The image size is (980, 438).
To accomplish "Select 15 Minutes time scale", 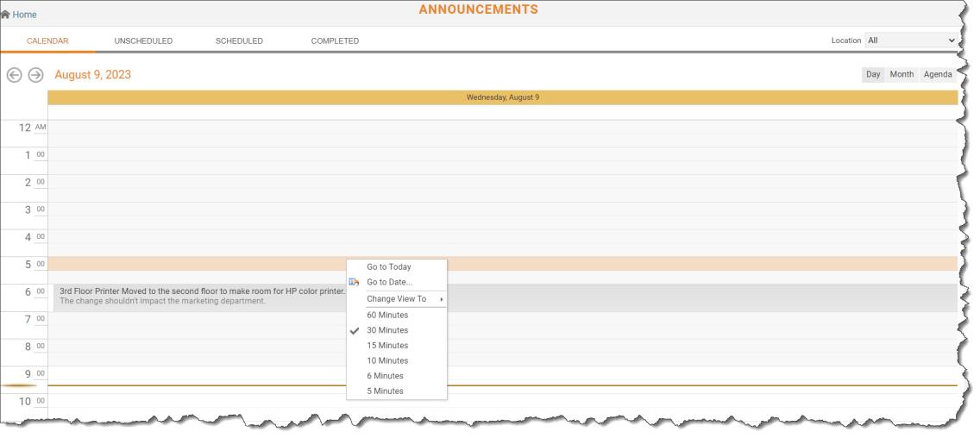I will point(387,346).
